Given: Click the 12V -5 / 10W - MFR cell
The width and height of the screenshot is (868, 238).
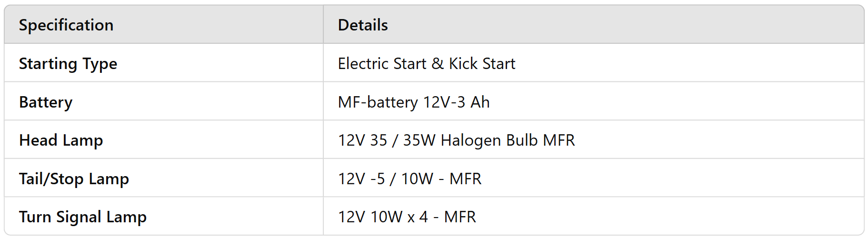Looking at the screenshot, I should pyautogui.click(x=409, y=179).
